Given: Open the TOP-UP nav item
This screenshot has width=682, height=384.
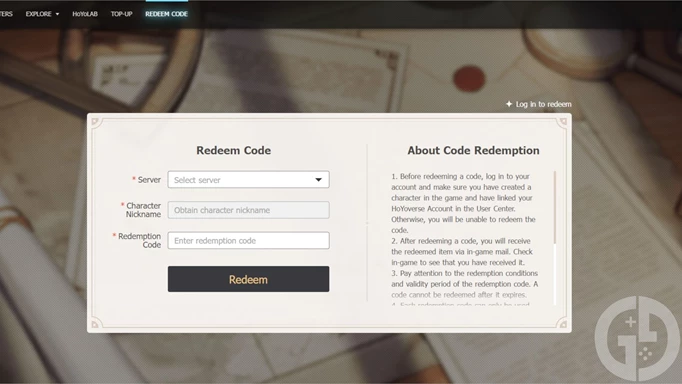Looking at the screenshot, I should (x=121, y=14).
